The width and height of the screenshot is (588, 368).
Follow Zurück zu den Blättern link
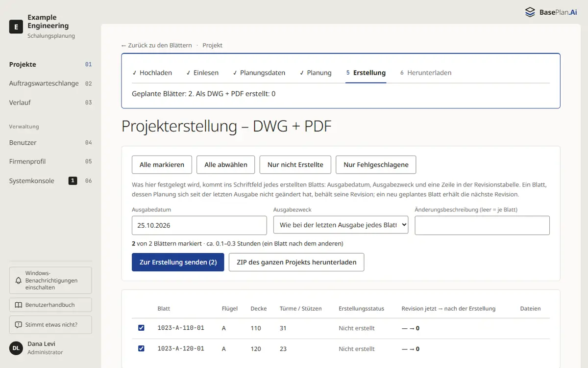point(157,45)
